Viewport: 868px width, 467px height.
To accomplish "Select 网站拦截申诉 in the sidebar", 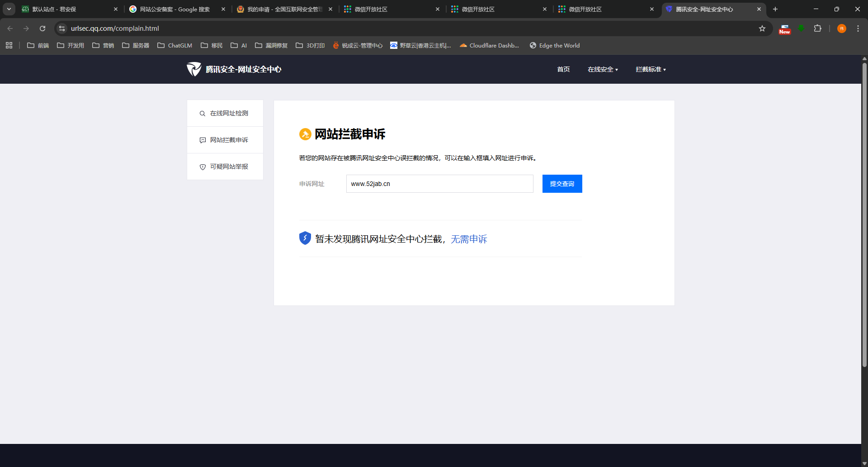I will [x=225, y=140].
